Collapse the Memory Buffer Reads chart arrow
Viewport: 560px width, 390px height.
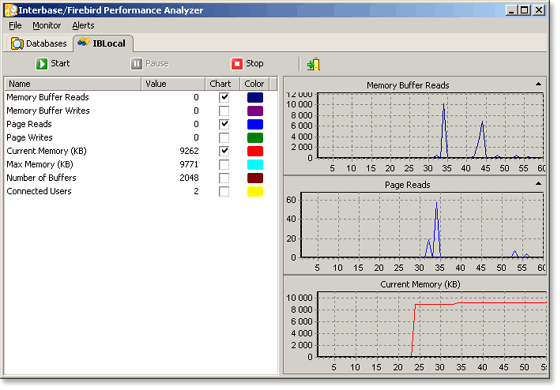click(538, 84)
